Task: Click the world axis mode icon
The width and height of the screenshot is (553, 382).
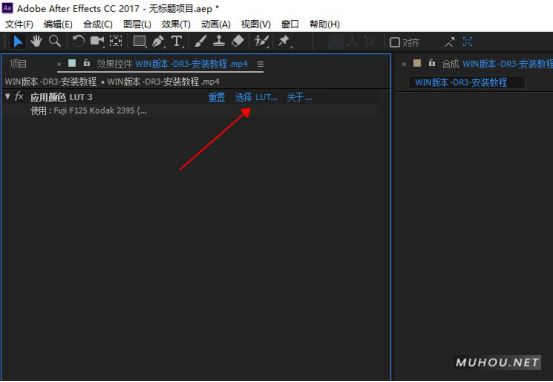Action: pos(352,42)
